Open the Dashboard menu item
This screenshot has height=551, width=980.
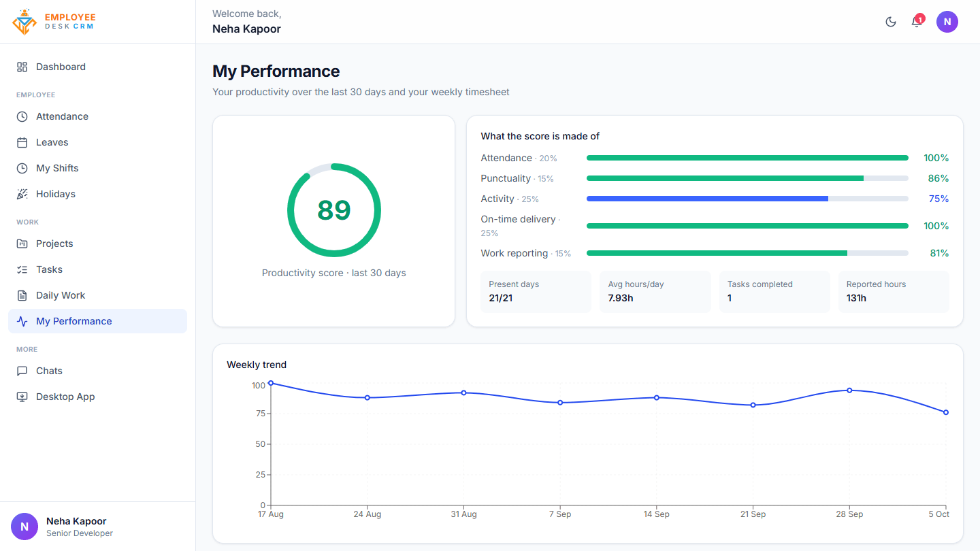click(x=97, y=67)
